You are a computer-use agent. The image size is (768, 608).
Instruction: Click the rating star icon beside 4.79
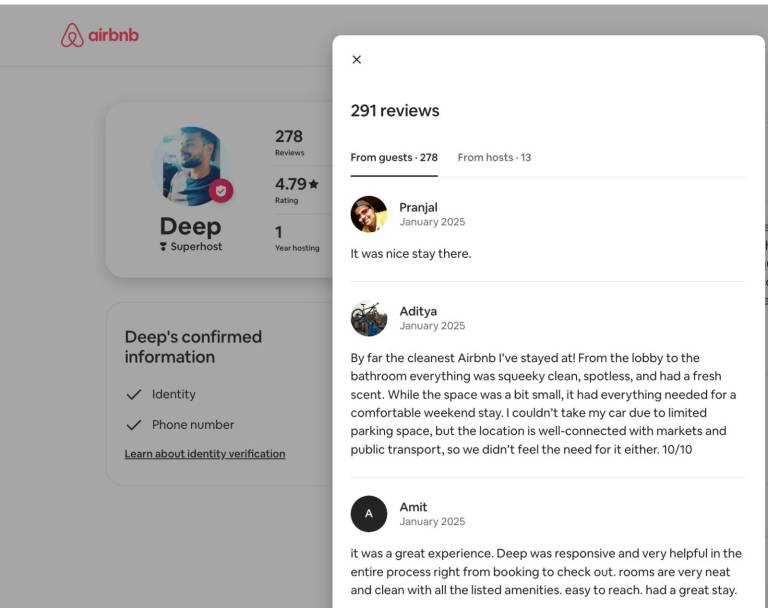coord(314,184)
